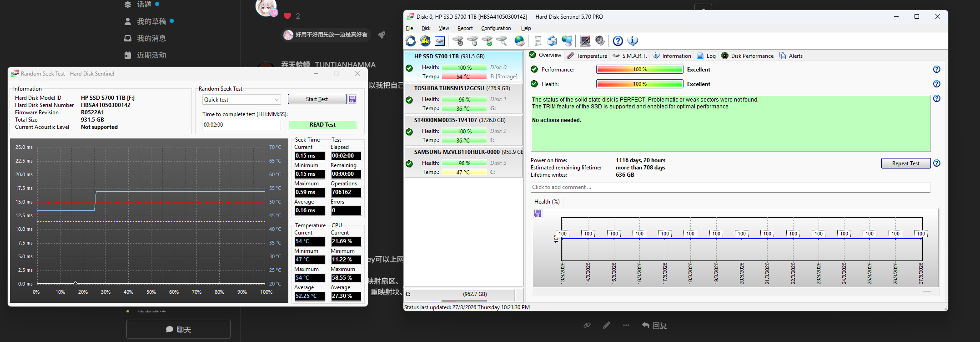Click the red heart like icon
980x342 pixels.
point(287,16)
